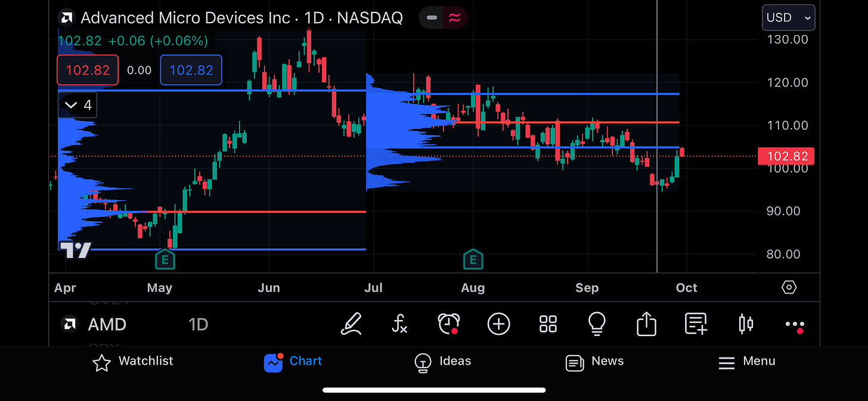Image resolution: width=868 pixels, height=401 pixels.
Task: Tap the Jun label on time axis
Action: (269, 288)
